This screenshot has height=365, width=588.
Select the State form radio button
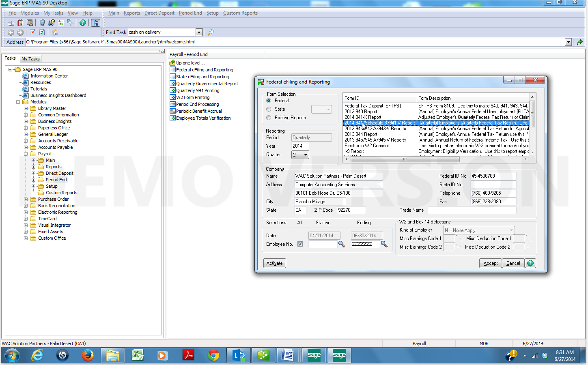(x=269, y=109)
